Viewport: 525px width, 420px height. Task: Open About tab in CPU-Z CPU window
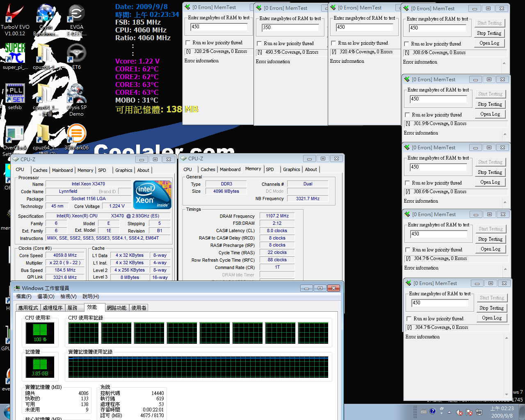tap(143, 170)
